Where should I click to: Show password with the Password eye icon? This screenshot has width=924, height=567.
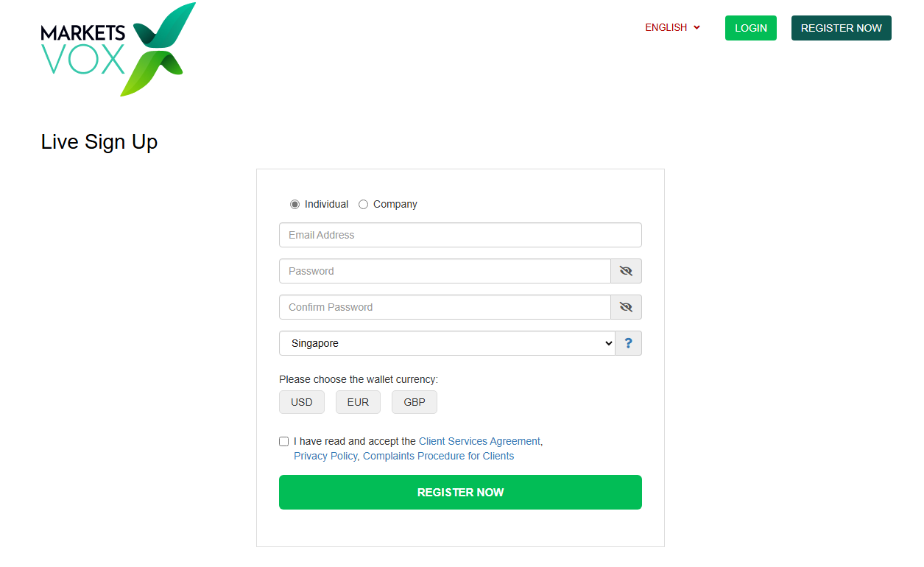coord(626,271)
